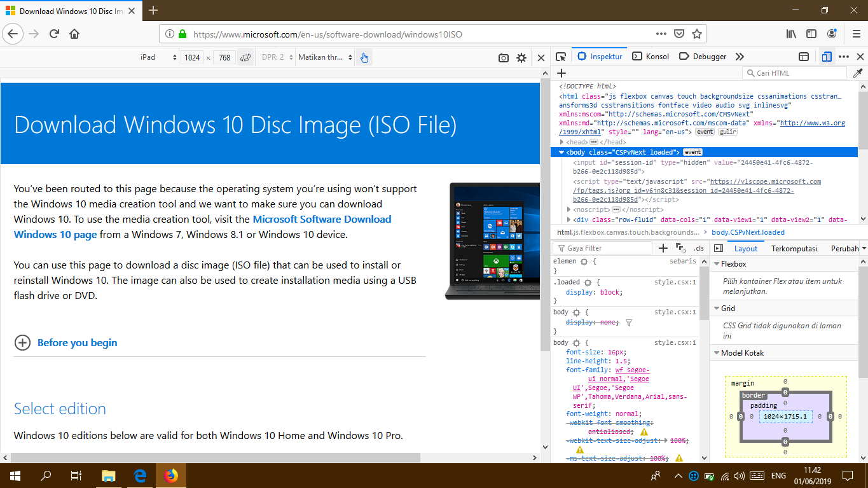The width and height of the screenshot is (868, 488).
Task: Close Responsive Design Mode
Action: pyautogui.click(x=541, y=58)
